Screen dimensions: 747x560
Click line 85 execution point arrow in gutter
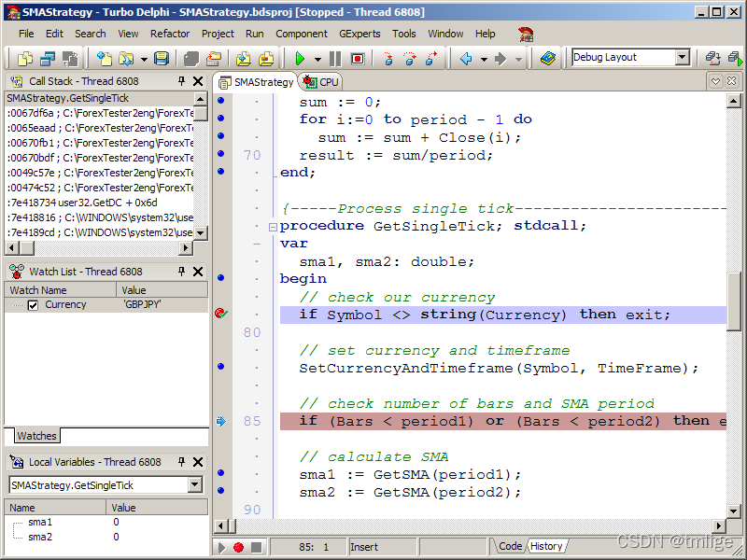click(x=221, y=421)
